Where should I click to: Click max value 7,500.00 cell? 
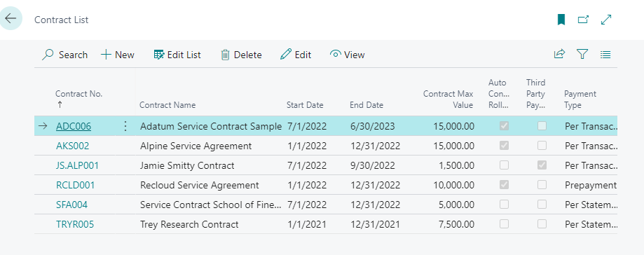(x=457, y=224)
